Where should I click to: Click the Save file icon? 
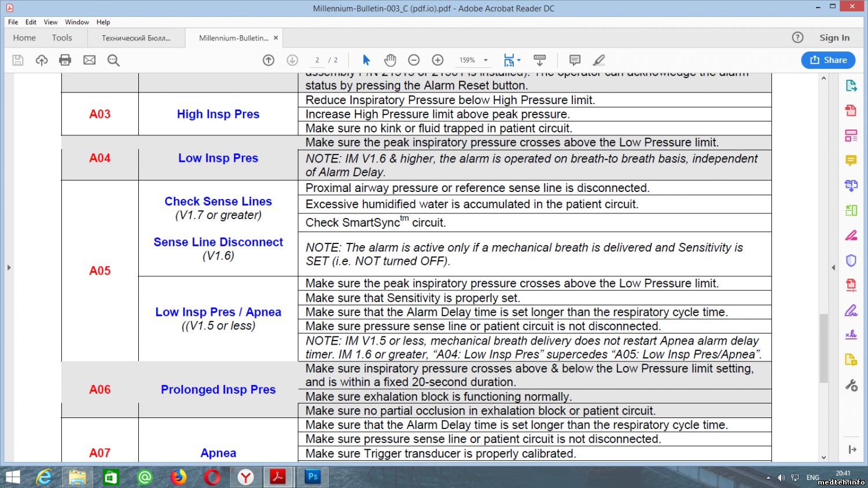coord(18,60)
